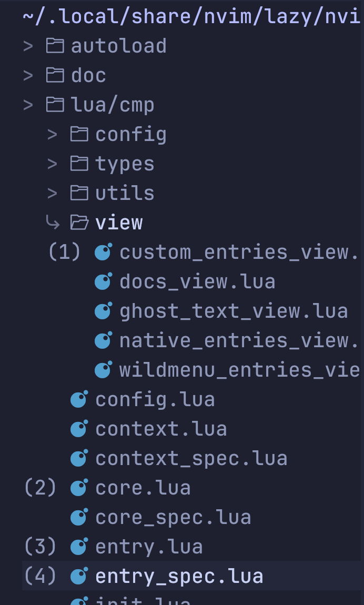Click the open view folder icon
364x605 pixels.
[79, 223]
